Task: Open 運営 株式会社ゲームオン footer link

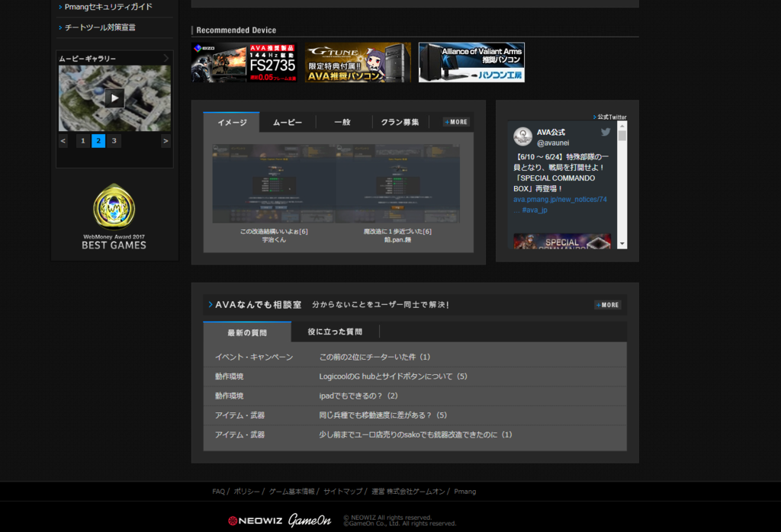Action: [408, 491]
